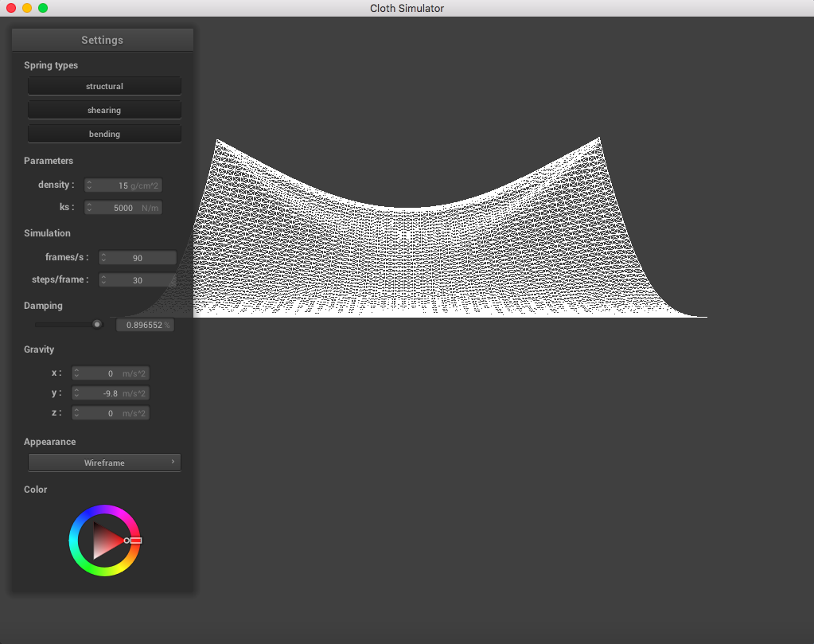Click the density value field
Screen dimensions: 814x644
tap(123, 185)
